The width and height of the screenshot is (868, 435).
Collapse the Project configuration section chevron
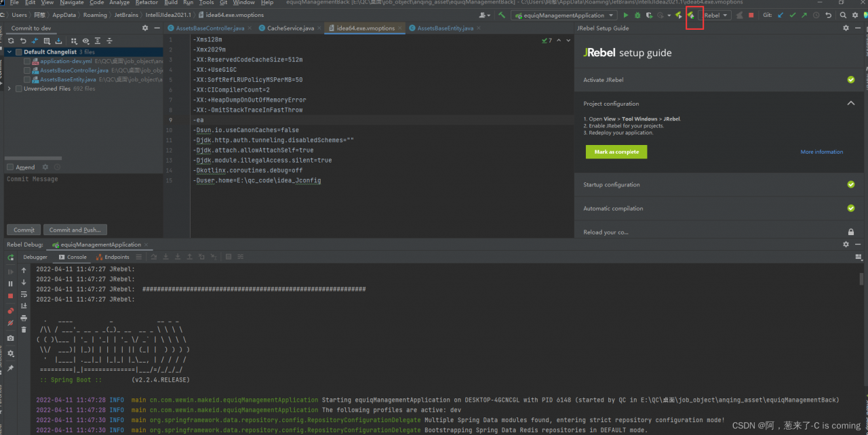850,104
